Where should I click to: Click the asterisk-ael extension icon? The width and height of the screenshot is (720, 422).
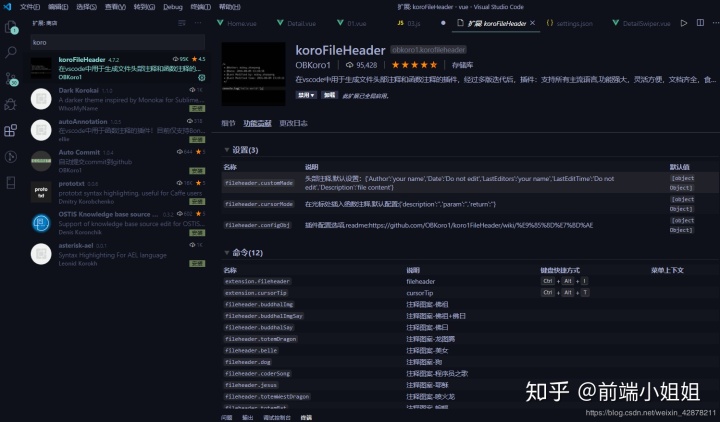[x=41, y=254]
